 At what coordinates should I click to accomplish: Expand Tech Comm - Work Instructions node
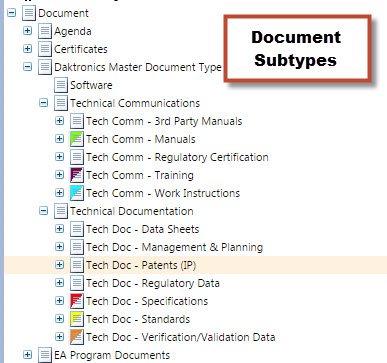coord(60,193)
